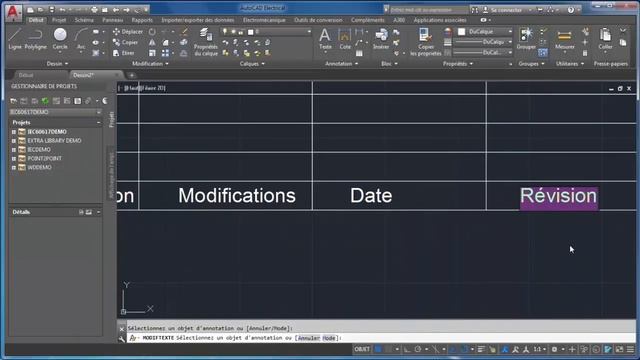Click the workspace gear icon in status bar
Image resolution: width=640 pixels, height=360 pixels.
click(554, 349)
